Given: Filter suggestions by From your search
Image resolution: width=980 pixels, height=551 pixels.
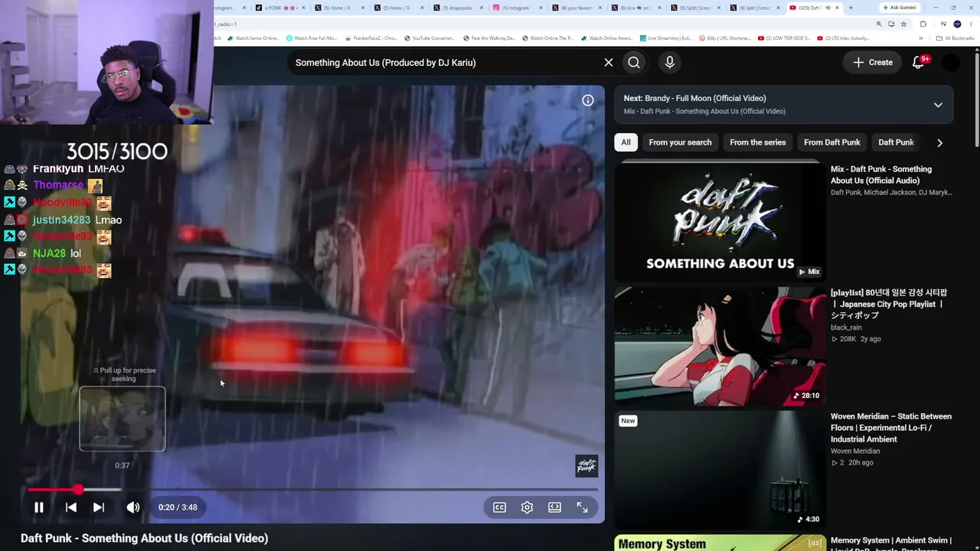Looking at the screenshot, I should 680,142.
